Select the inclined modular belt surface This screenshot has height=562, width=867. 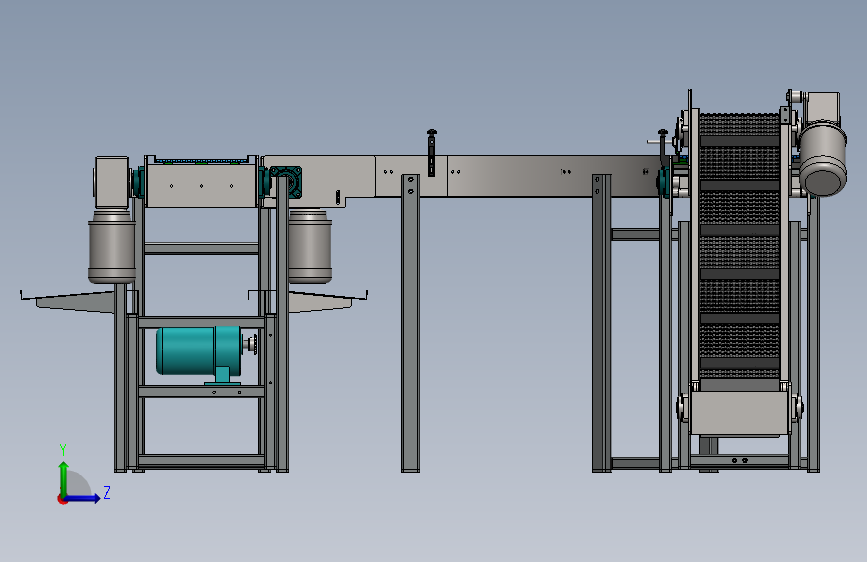tap(739, 245)
